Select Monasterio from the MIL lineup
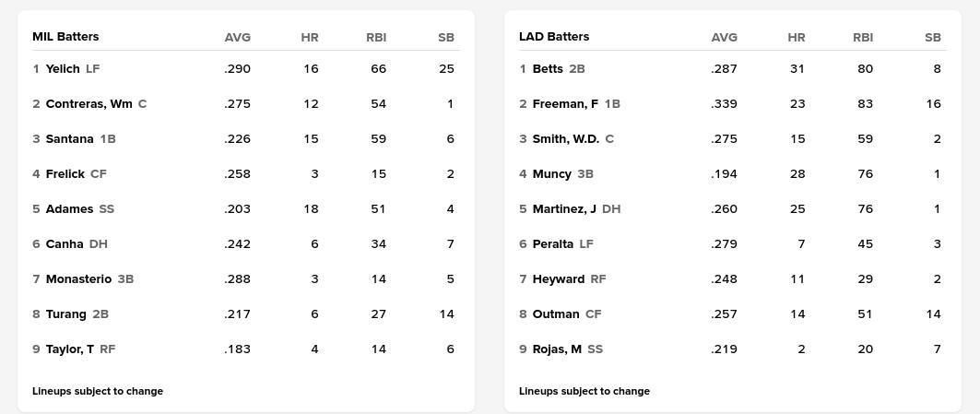 [78, 279]
